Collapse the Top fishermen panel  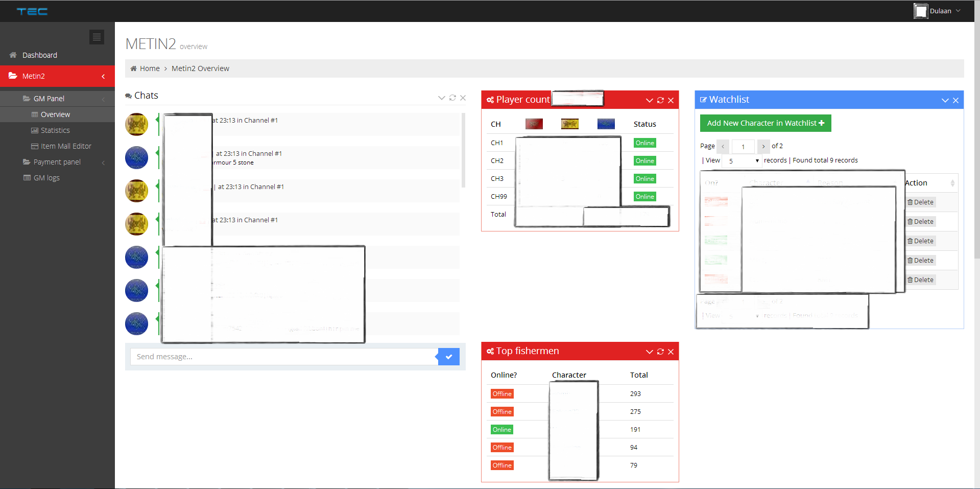tap(650, 352)
